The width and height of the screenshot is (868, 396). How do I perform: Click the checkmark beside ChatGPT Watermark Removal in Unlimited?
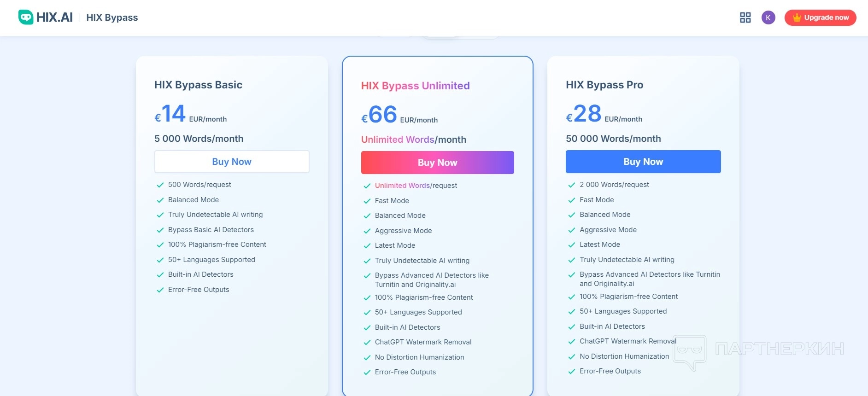pyautogui.click(x=367, y=343)
